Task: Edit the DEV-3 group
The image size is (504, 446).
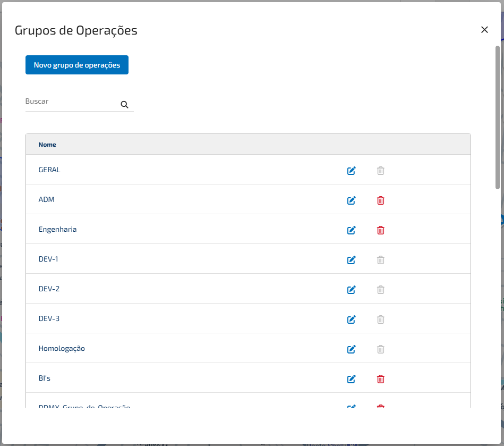Action: tap(352, 319)
